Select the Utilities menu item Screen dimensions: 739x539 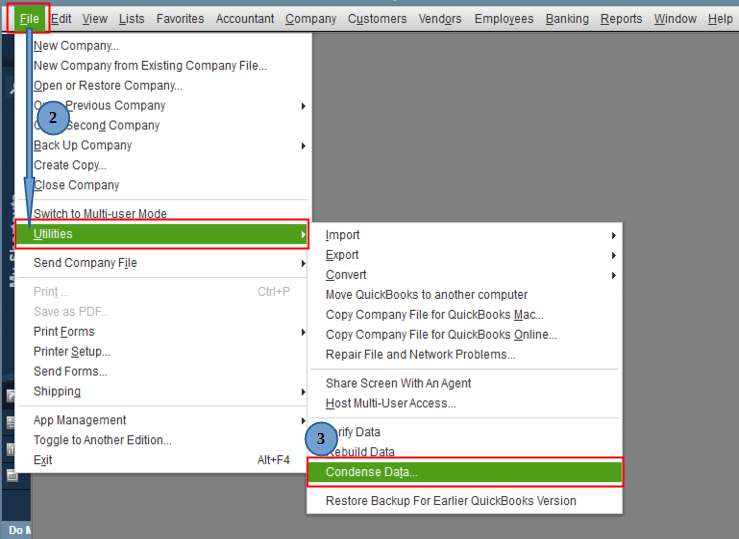coord(163,234)
